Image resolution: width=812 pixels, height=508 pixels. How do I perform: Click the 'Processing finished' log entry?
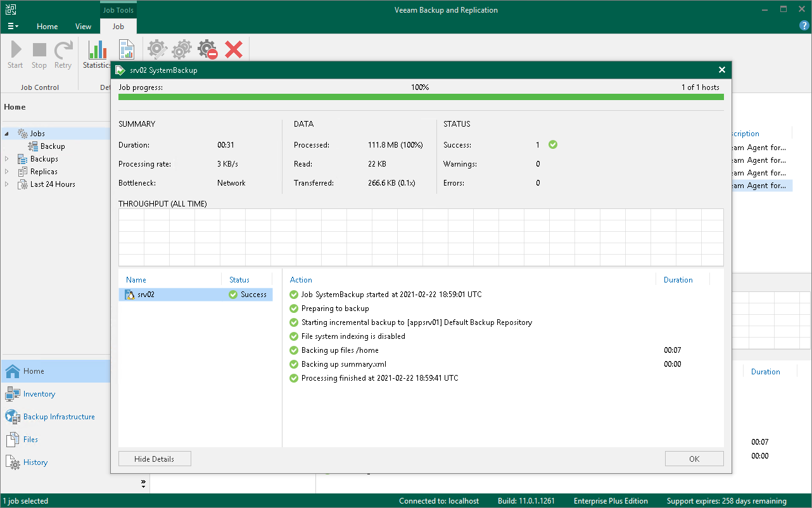point(380,378)
